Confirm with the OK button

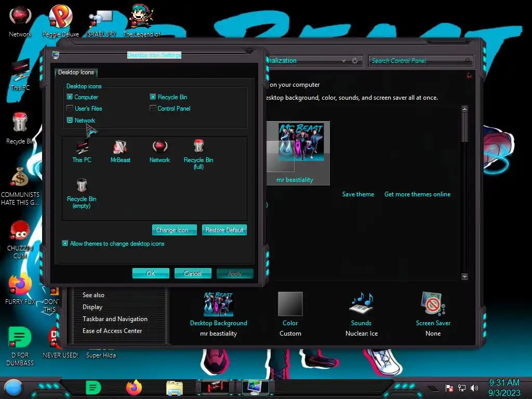point(151,273)
